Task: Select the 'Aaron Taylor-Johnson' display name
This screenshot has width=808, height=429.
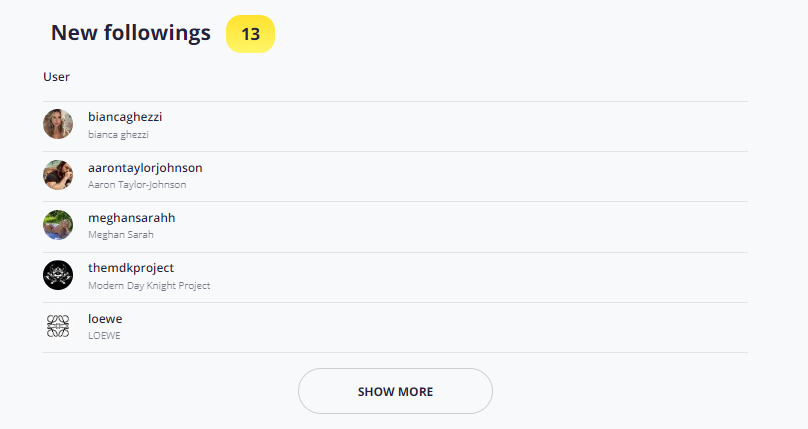Action: [x=137, y=184]
